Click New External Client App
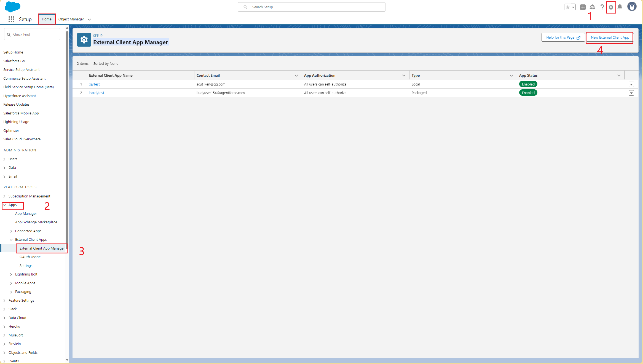The image size is (643, 364). pyautogui.click(x=610, y=37)
